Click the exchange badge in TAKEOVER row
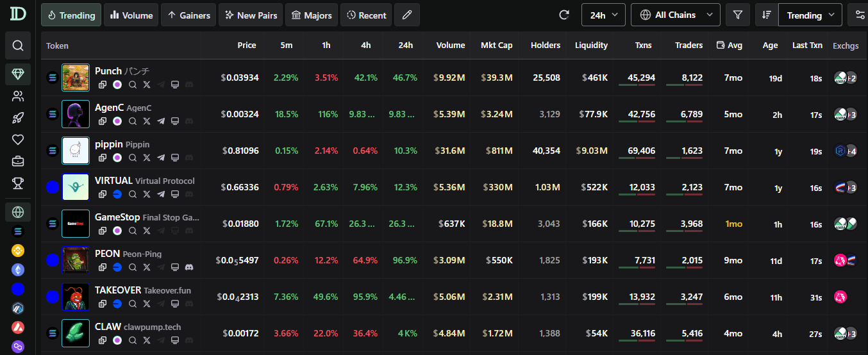The image size is (868, 355). coord(840,297)
